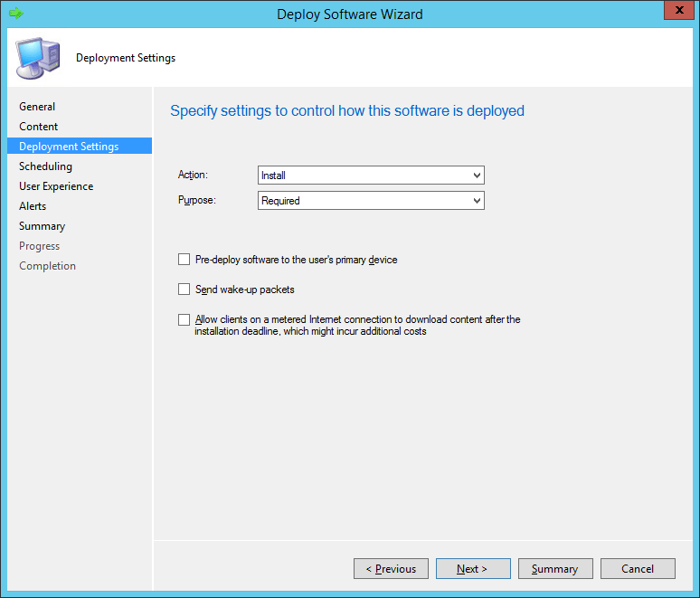Expand the Purpose dropdown showing Required
Image resolution: width=700 pixels, height=598 pixels.
pyautogui.click(x=371, y=201)
